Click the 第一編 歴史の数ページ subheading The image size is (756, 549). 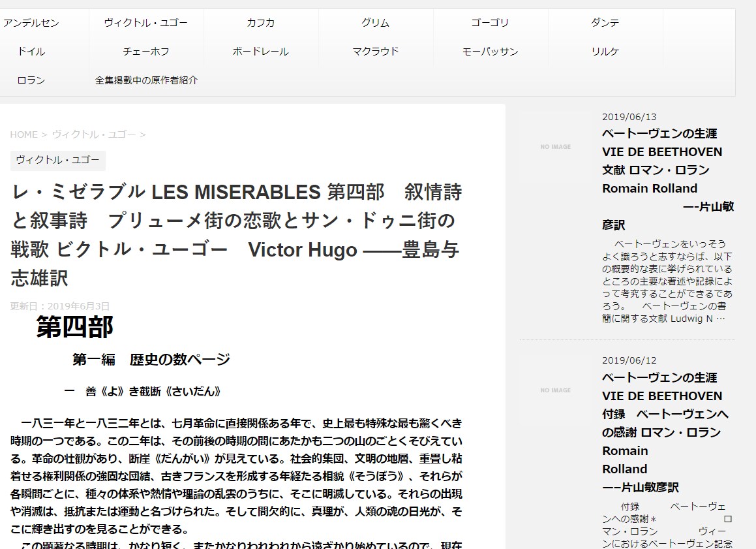pos(151,360)
